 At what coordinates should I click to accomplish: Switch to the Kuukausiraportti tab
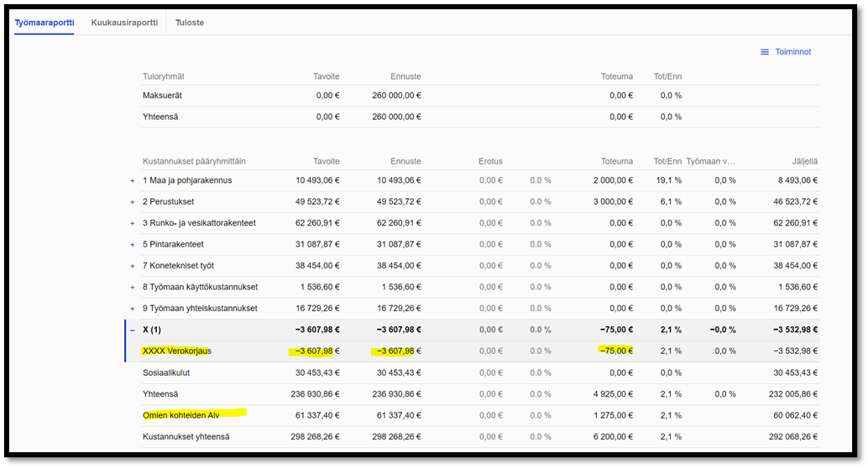click(124, 23)
